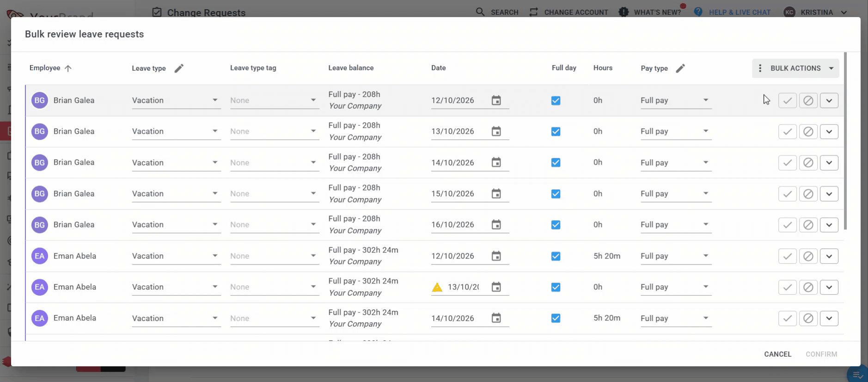Click the Date column header
This screenshot has height=382, width=868.
[438, 68]
